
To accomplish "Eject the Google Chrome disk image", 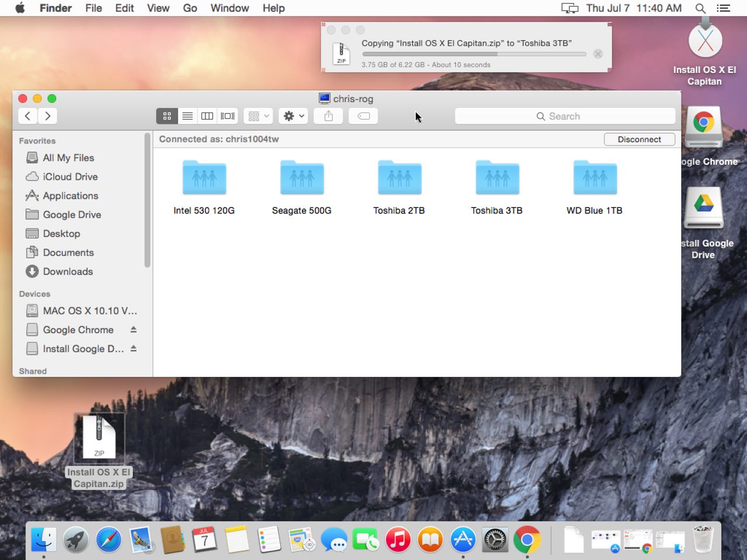I will [x=133, y=330].
